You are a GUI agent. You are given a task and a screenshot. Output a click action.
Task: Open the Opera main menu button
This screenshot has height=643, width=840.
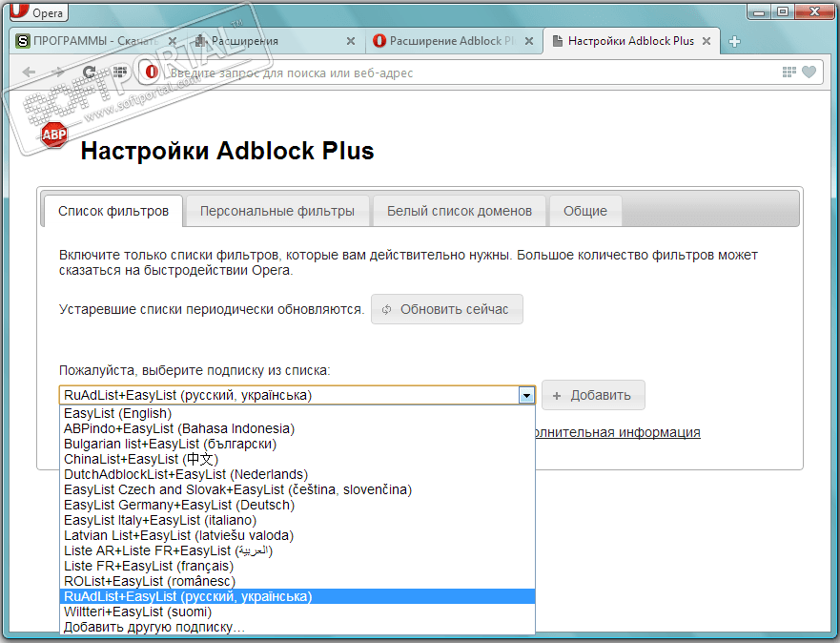38,11
